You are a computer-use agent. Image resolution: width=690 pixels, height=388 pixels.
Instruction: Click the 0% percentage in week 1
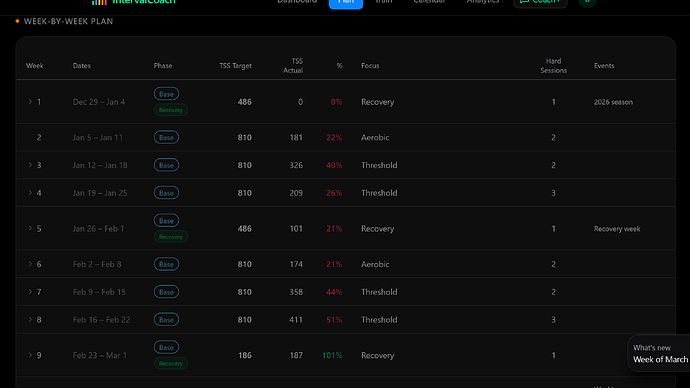point(337,102)
